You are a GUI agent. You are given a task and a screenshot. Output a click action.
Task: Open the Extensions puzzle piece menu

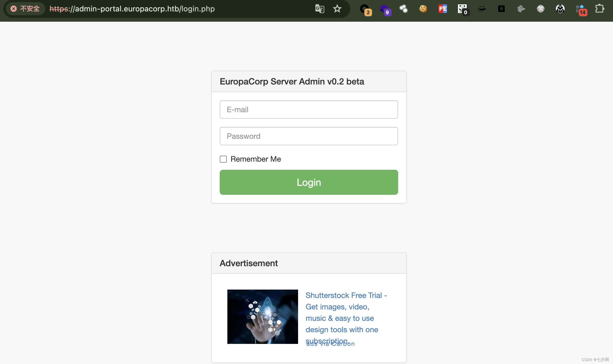click(x=600, y=9)
